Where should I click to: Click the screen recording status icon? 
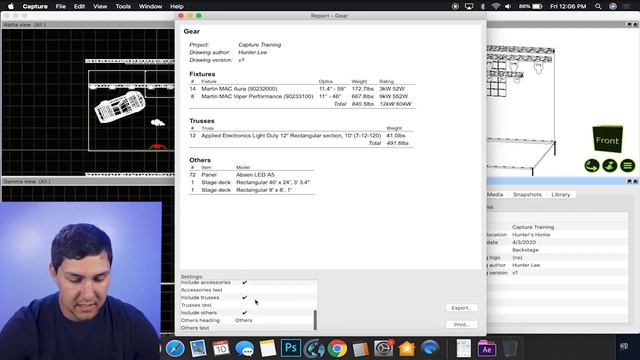(x=455, y=6)
